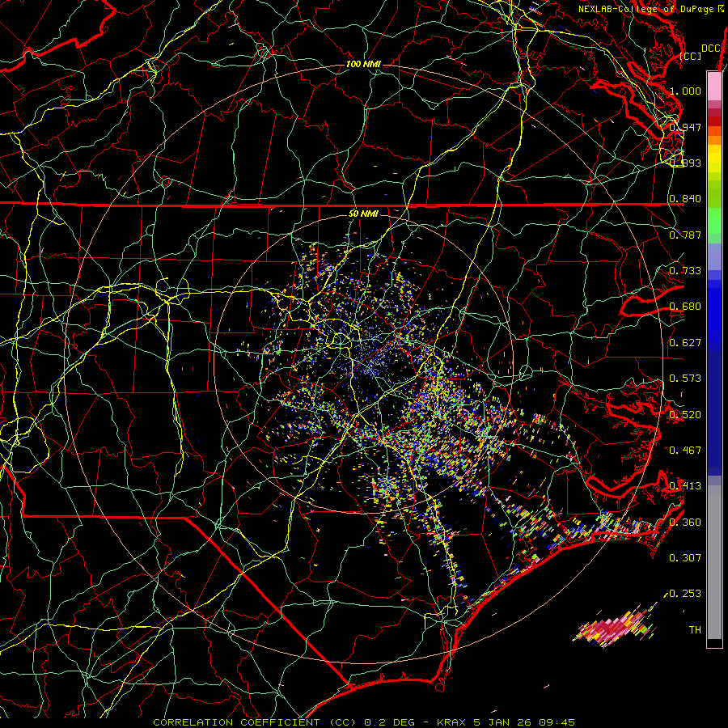Click the 0.520 scale value
728x728 pixels.
point(685,414)
